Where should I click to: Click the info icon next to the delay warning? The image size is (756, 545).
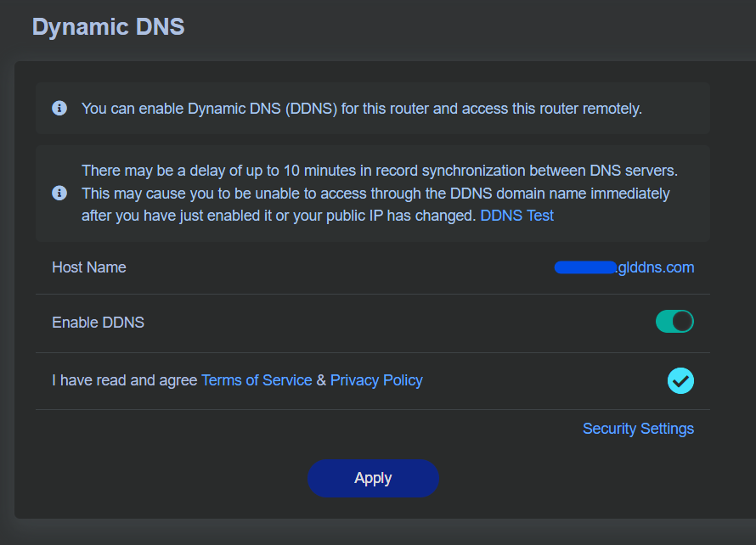[59, 193]
